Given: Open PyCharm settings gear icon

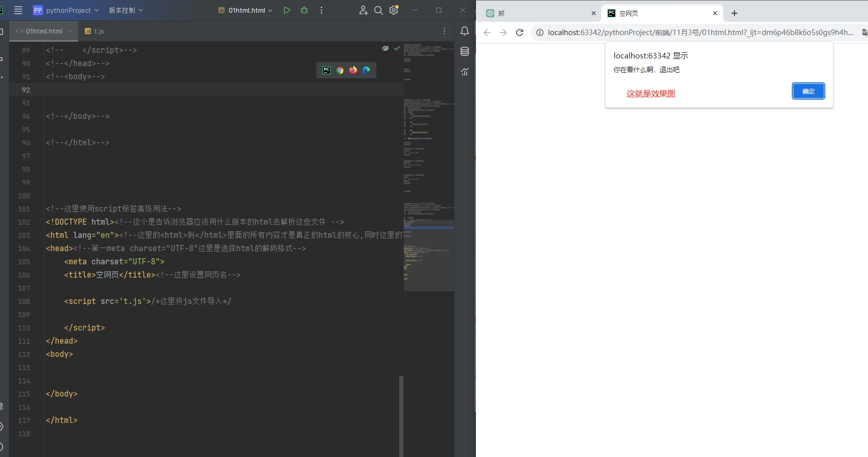Looking at the screenshot, I should point(394,10).
